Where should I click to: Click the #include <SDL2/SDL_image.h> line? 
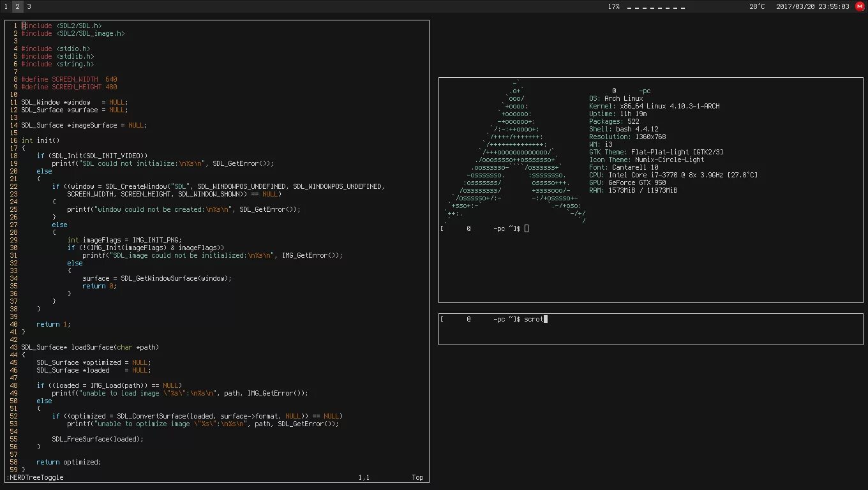[x=73, y=33]
